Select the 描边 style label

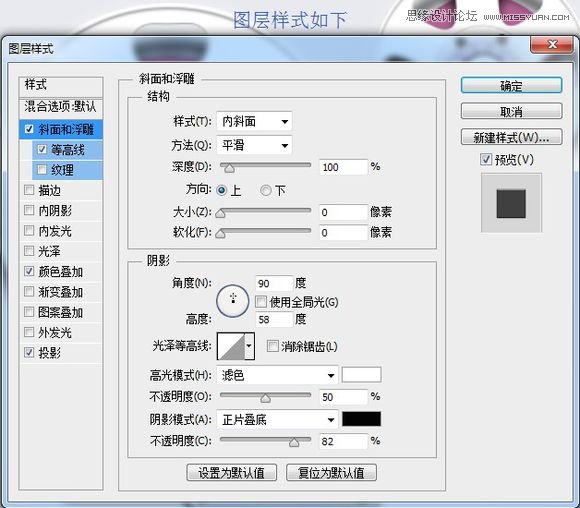click(x=50, y=190)
